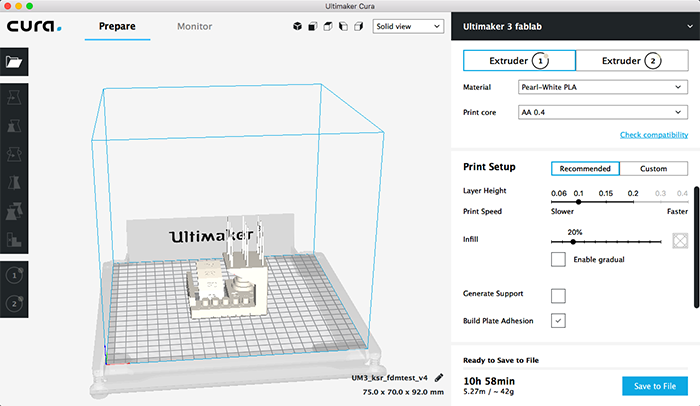Assign model to extruder 1 in sidebar
700x406 pixels.
pyautogui.click(x=14, y=275)
